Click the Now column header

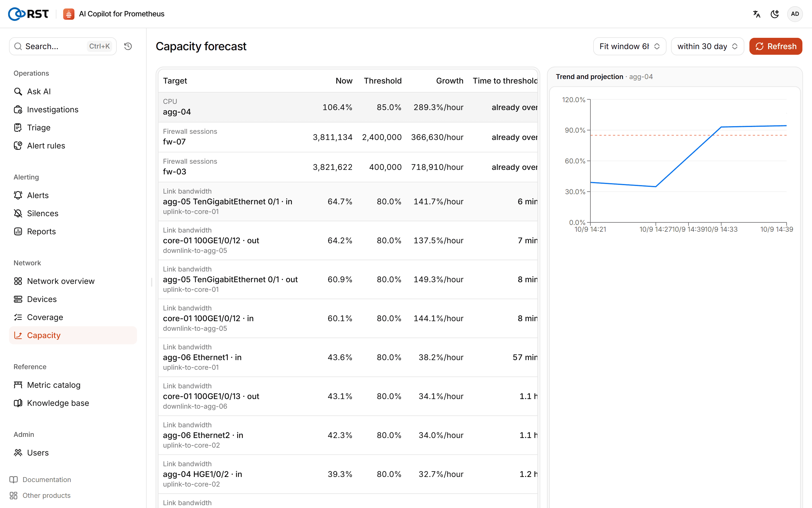pyautogui.click(x=344, y=81)
